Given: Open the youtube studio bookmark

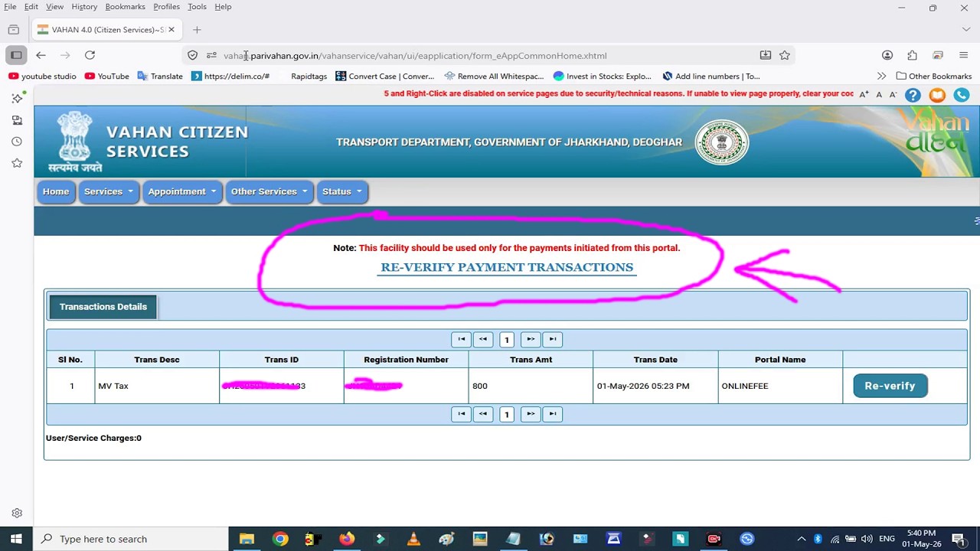Looking at the screenshot, I should click(x=42, y=76).
